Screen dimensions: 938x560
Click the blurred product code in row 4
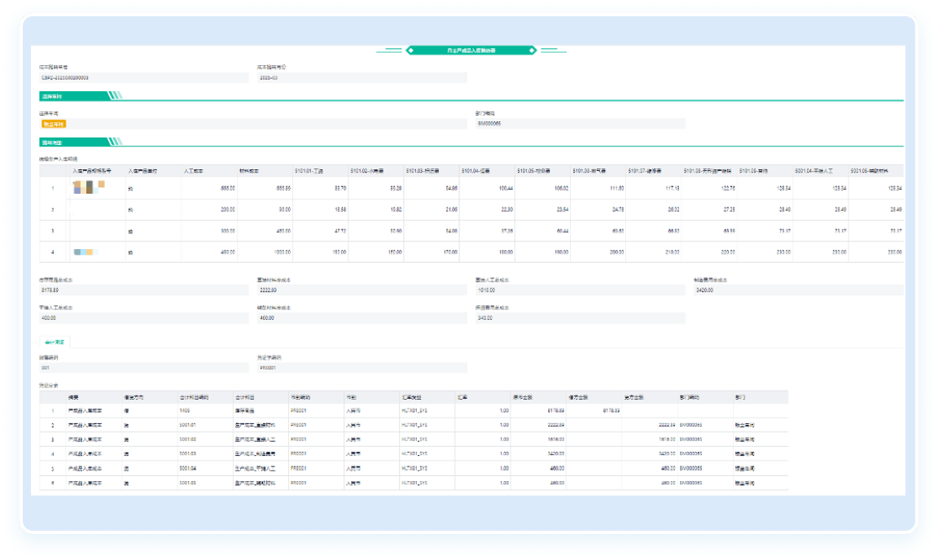click(85, 252)
